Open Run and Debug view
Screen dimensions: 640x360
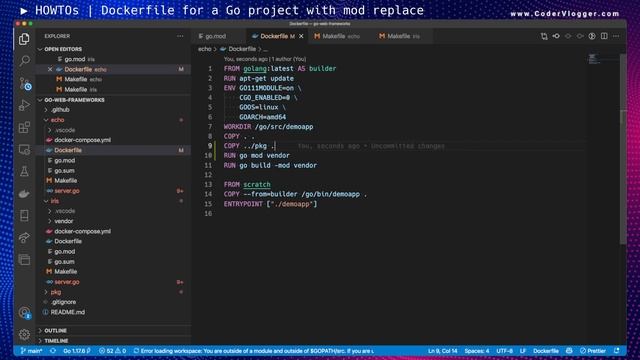point(24,106)
